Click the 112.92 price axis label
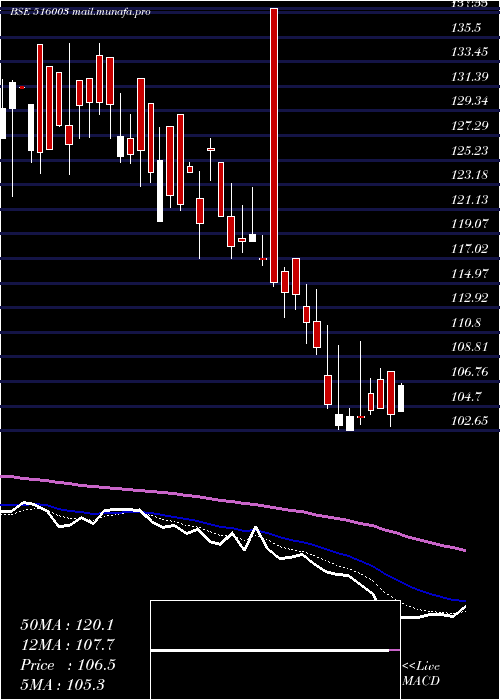 [469, 298]
